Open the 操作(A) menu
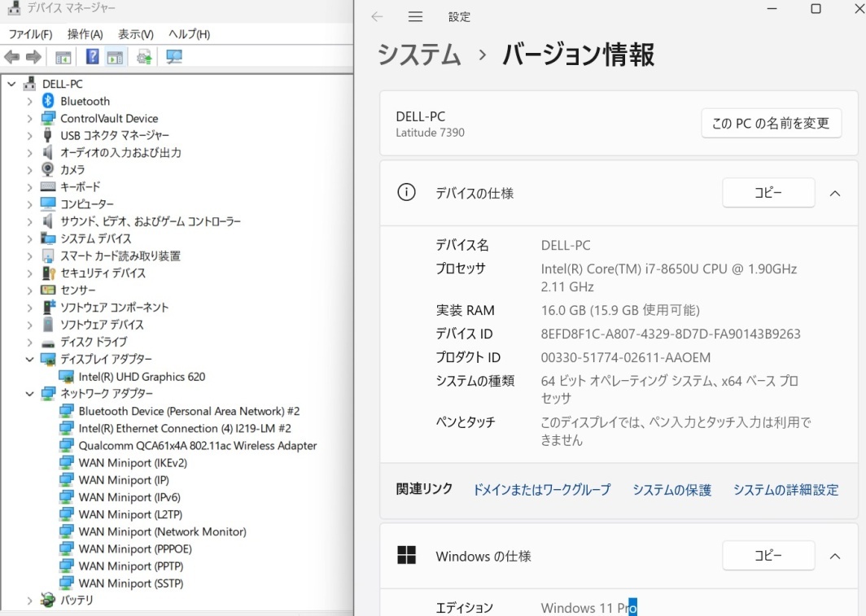Image resolution: width=866 pixels, height=616 pixels. coord(85,34)
